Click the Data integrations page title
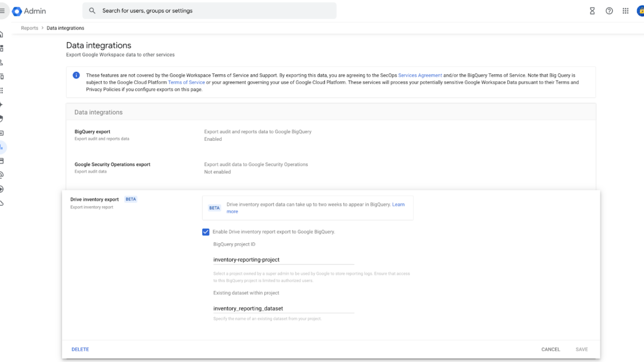This screenshot has width=644, height=362. pyautogui.click(x=99, y=45)
